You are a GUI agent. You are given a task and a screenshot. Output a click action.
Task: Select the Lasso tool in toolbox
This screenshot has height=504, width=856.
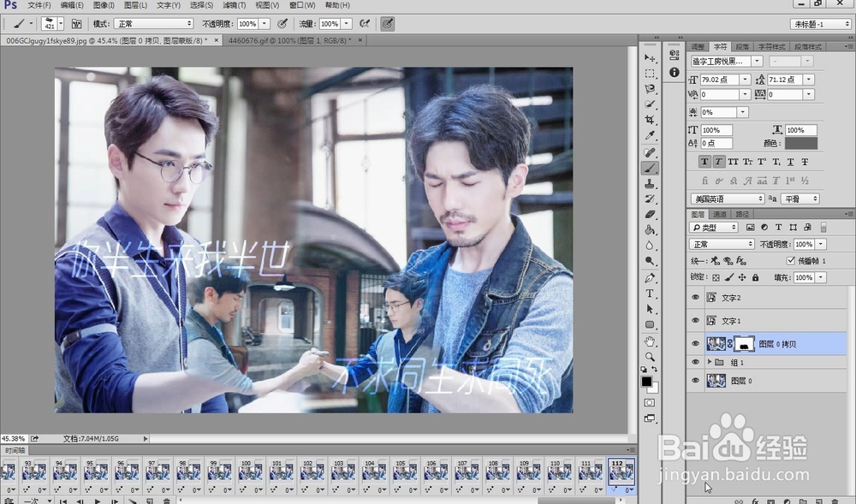(650, 88)
